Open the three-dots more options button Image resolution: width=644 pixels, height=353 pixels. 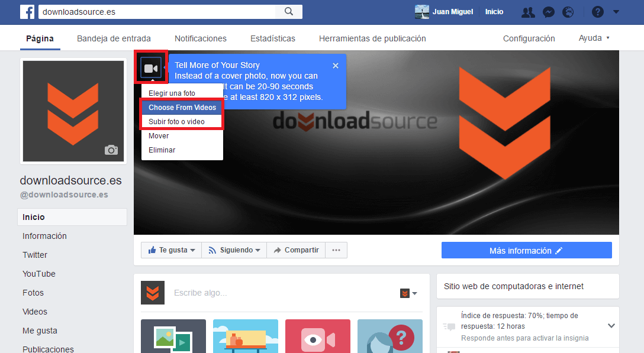click(x=336, y=250)
